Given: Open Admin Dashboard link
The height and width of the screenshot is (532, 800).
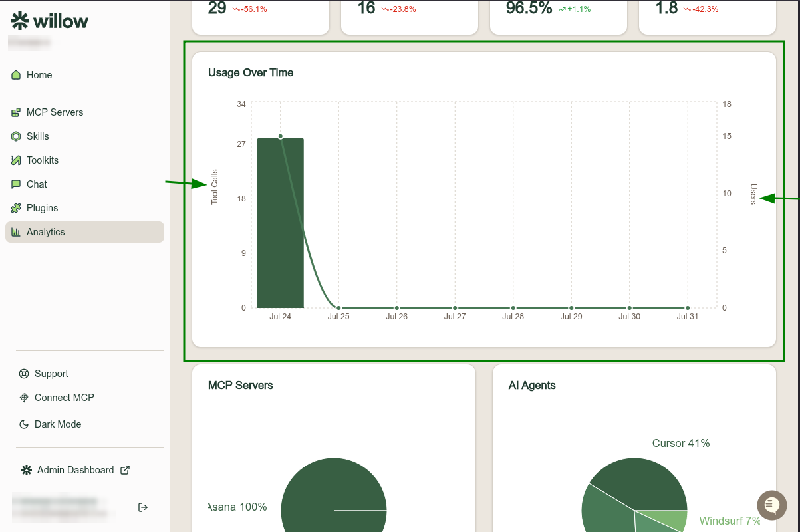Looking at the screenshot, I should click(76, 470).
